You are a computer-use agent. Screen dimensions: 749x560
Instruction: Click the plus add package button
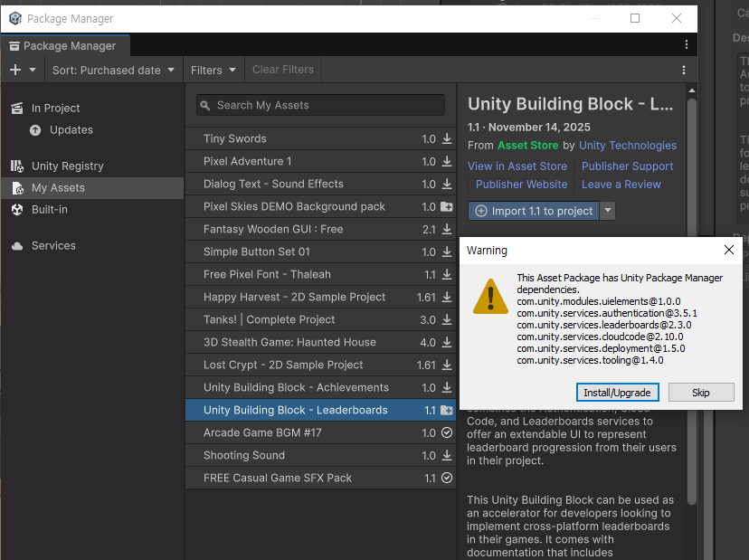(x=15, y=70)
